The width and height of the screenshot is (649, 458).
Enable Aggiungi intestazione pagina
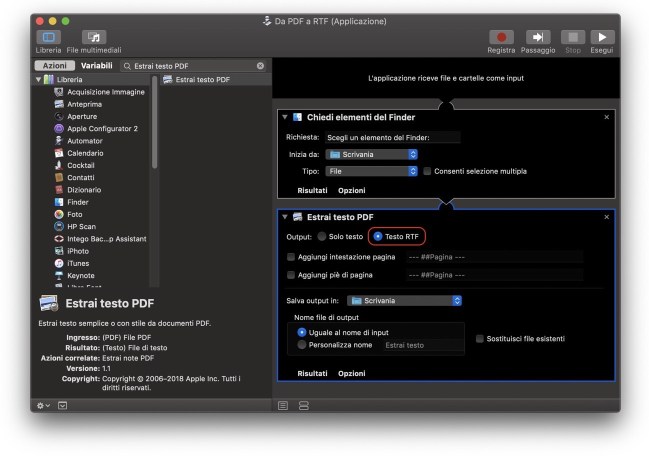pyautogui.click(x=291, y=257)
